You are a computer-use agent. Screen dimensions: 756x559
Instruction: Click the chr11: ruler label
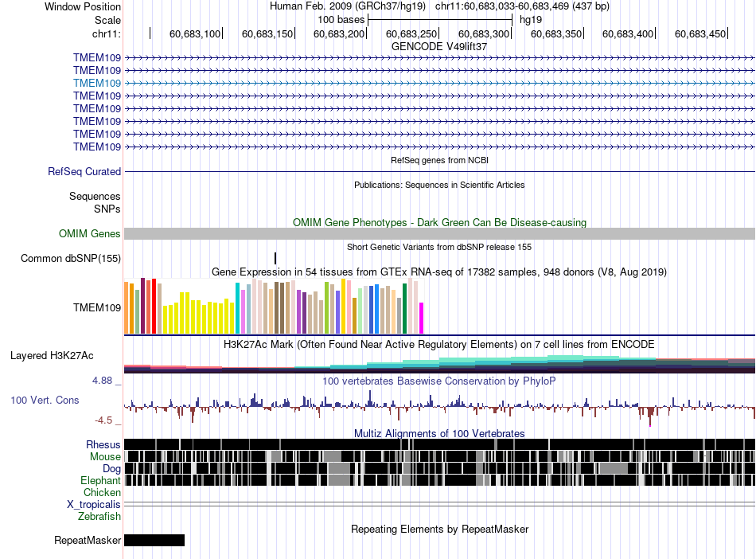click(107, 33)
